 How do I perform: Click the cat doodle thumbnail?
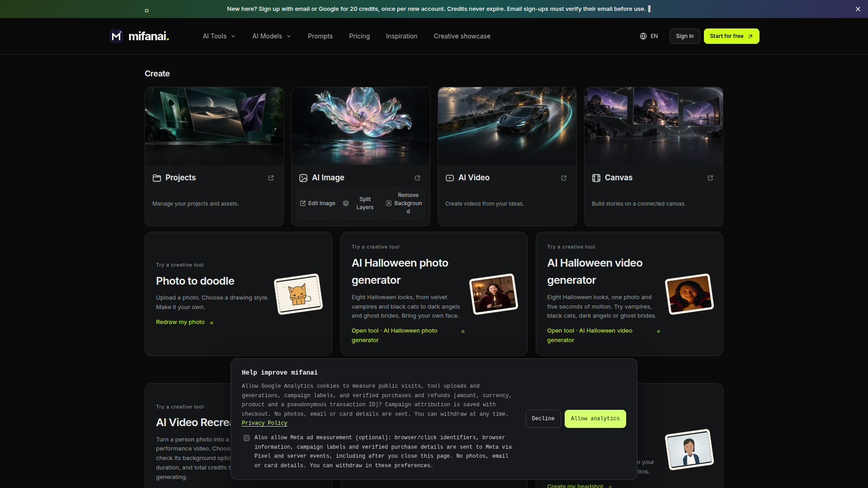tap(298, 294)
